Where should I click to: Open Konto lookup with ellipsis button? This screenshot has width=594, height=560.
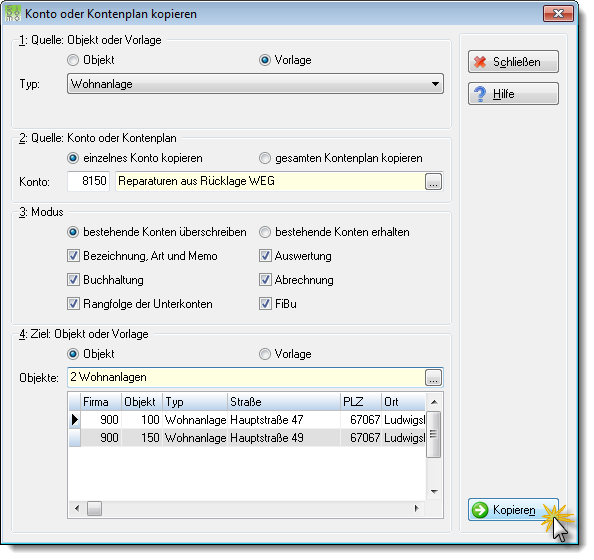click(x=433, y=181)
